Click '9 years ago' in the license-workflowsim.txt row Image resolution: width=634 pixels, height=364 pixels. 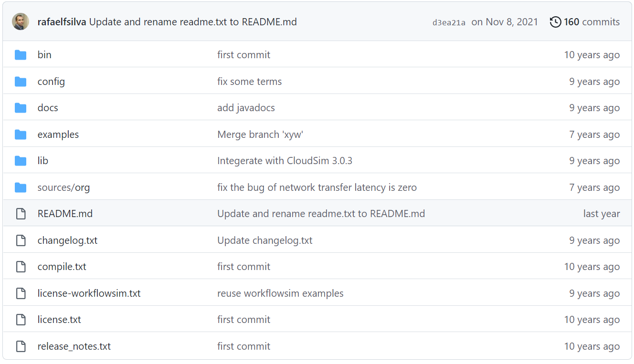coord(594,293)
